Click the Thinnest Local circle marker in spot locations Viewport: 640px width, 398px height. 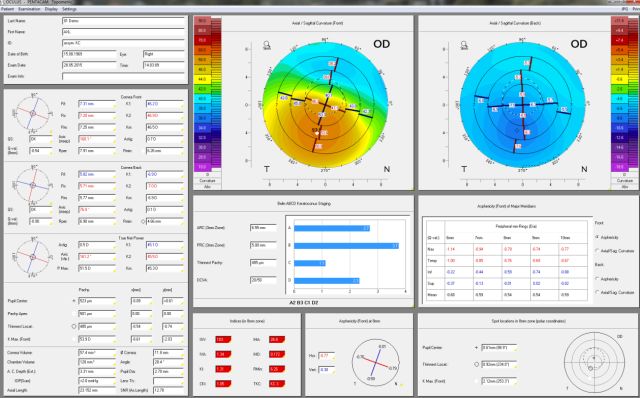[476, 364]
